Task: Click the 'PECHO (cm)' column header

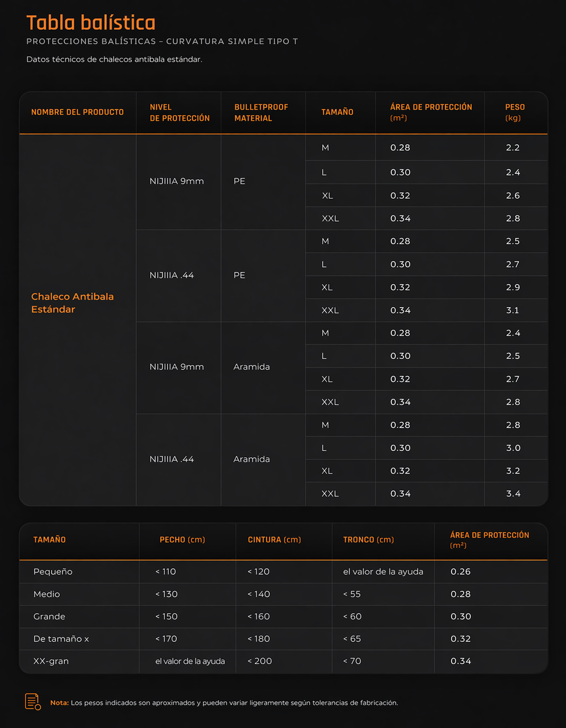Action: point(182,540)
